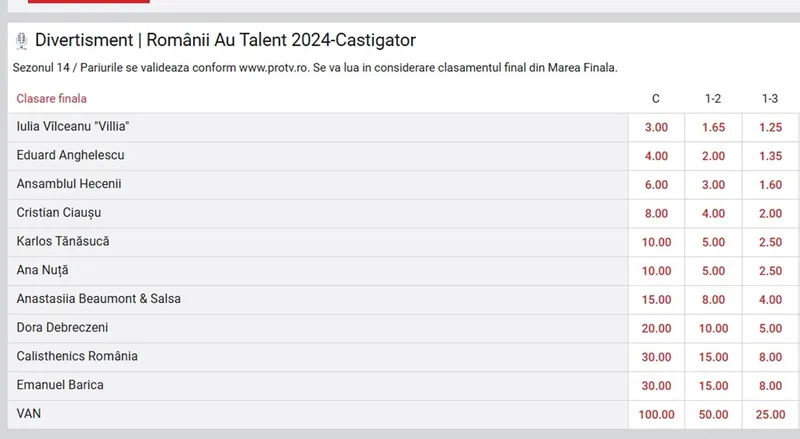The width and height of the screenshot is (800, 439).
Task: Bet on VAN winner at 100.00
Action: coord(656,414)
